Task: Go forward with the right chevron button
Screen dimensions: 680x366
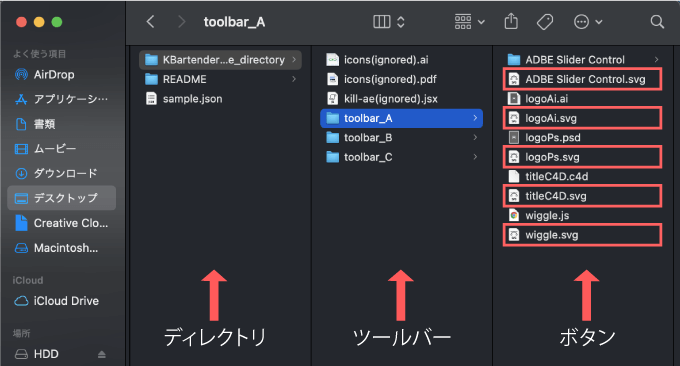Action: [182, 22]
